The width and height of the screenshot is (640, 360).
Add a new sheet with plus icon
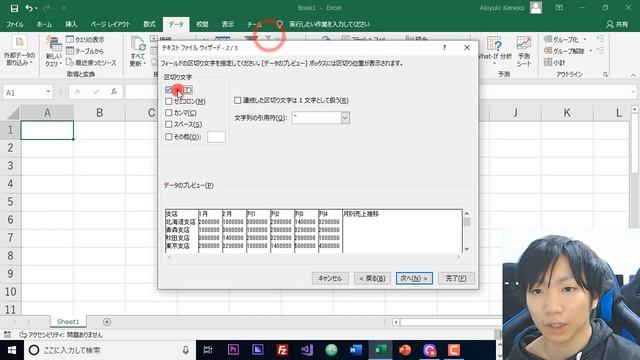[x=107, y=322]
